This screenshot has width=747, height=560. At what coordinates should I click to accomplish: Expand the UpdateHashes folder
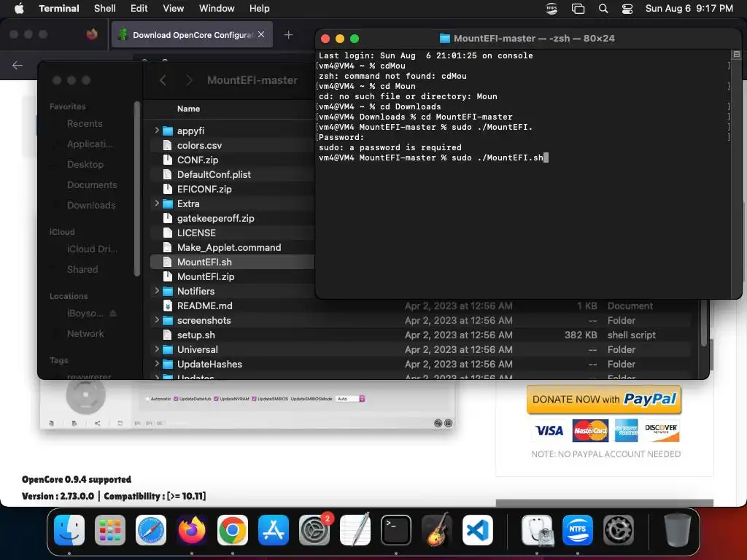click(157, 364)
